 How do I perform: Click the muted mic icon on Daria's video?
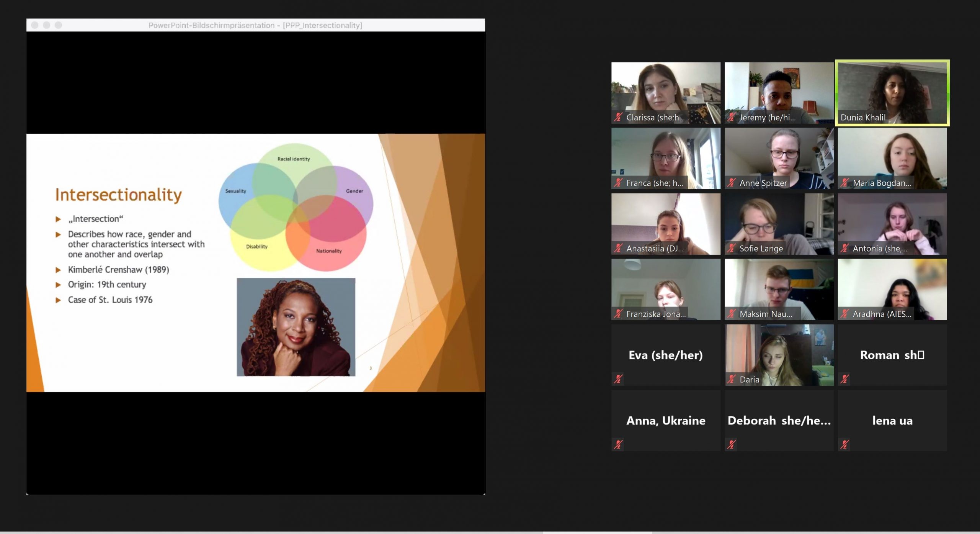pos(731,379)
